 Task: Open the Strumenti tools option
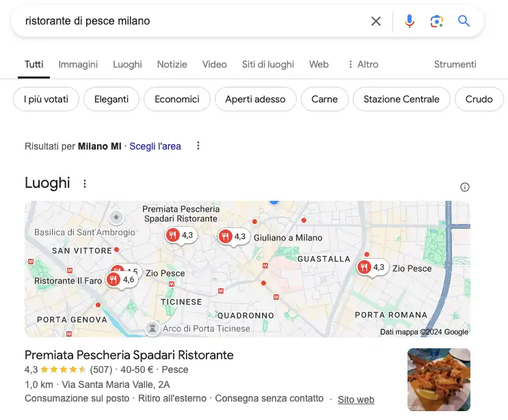455,64
